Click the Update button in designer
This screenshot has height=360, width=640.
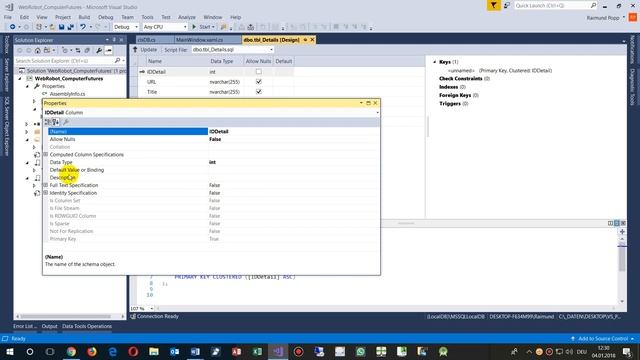click(144, 49)
